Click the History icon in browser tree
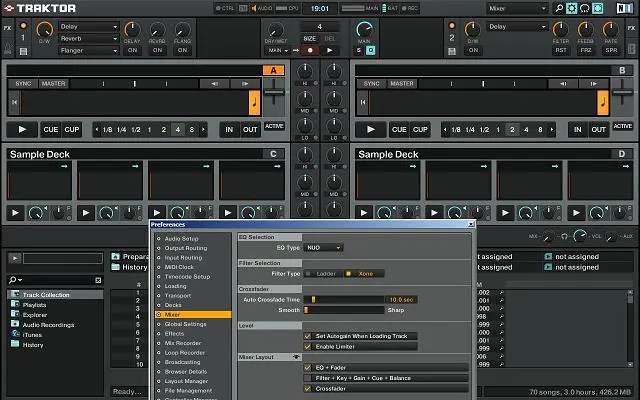 point(14,344)
